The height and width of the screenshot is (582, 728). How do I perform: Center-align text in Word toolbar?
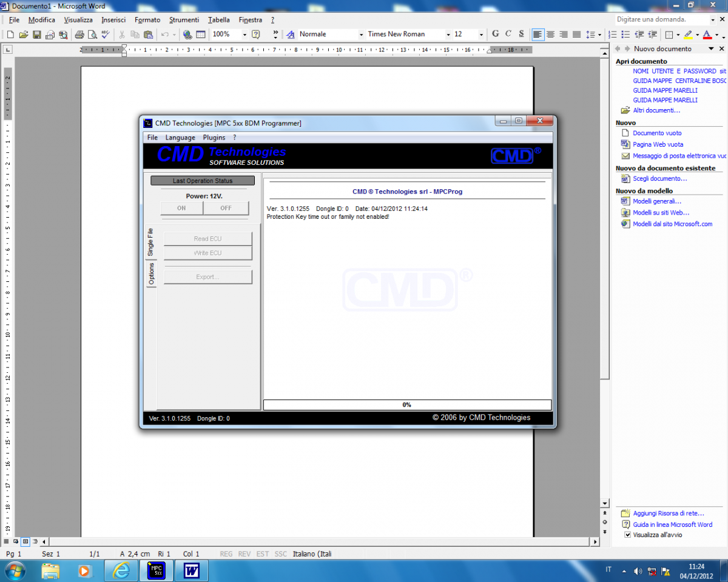550,35
